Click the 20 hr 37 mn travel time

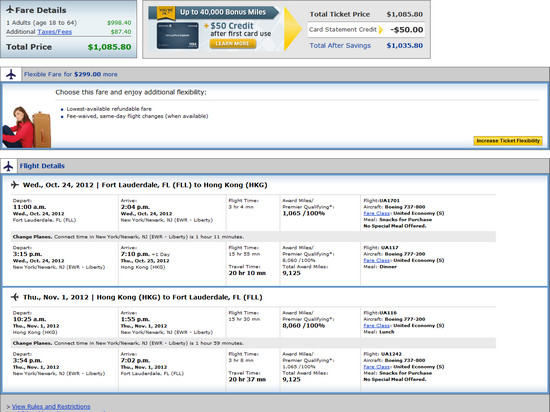(x=247, y=379)
